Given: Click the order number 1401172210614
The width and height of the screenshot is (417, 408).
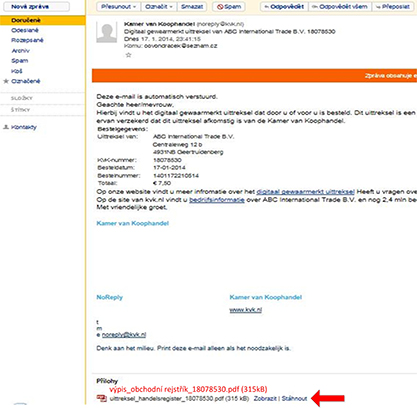Looking at the screenshot, I should click(x=176, y=176).
